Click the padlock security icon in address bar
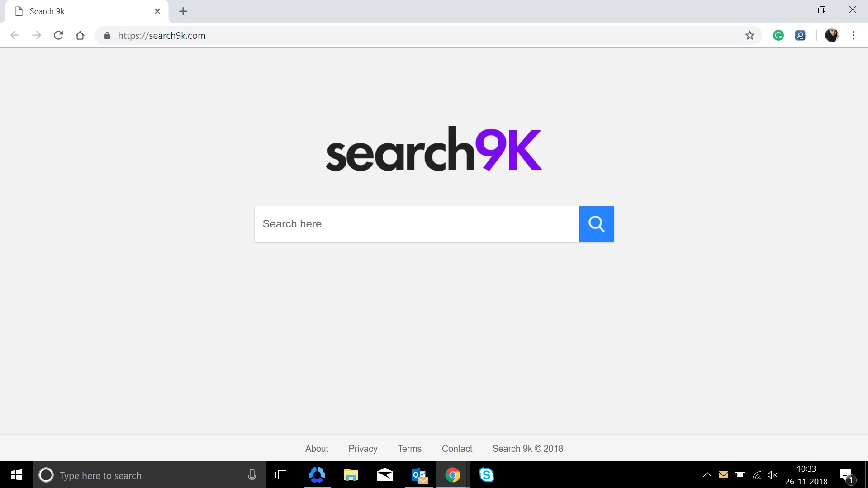Screen dimensions: 868x488 point(107,35)
